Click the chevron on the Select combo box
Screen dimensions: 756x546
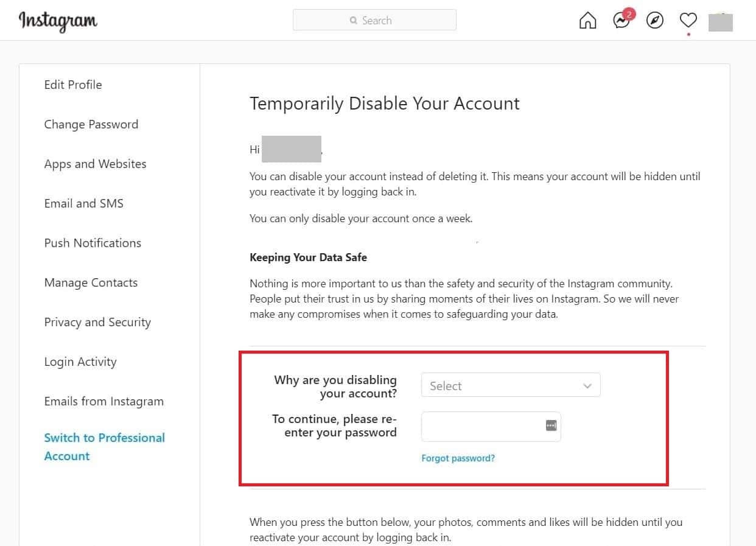tap(587, 385)
